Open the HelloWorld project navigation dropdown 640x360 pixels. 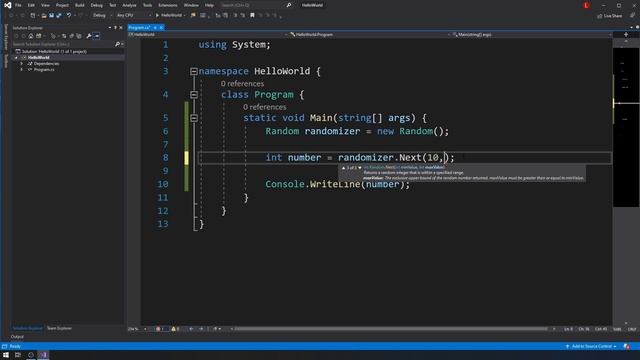pyautogui.click(x=208, y=35)
